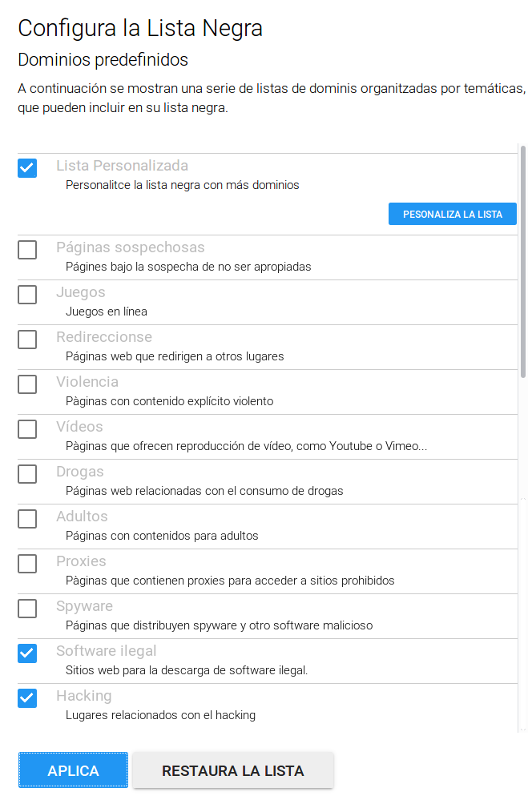
Task: Select the Vídeos checkbox
Action: click(x=27, y=429)
